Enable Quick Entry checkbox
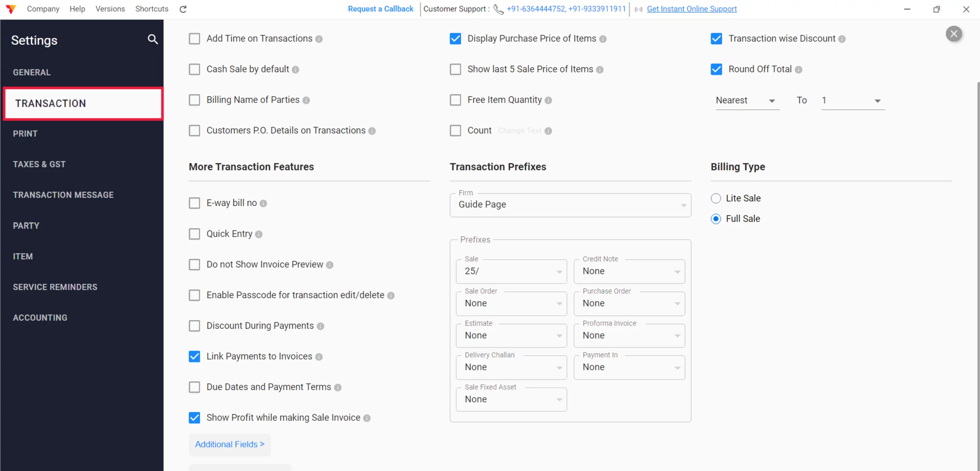This screenshot has width=980, height=471. click(194, 234)
